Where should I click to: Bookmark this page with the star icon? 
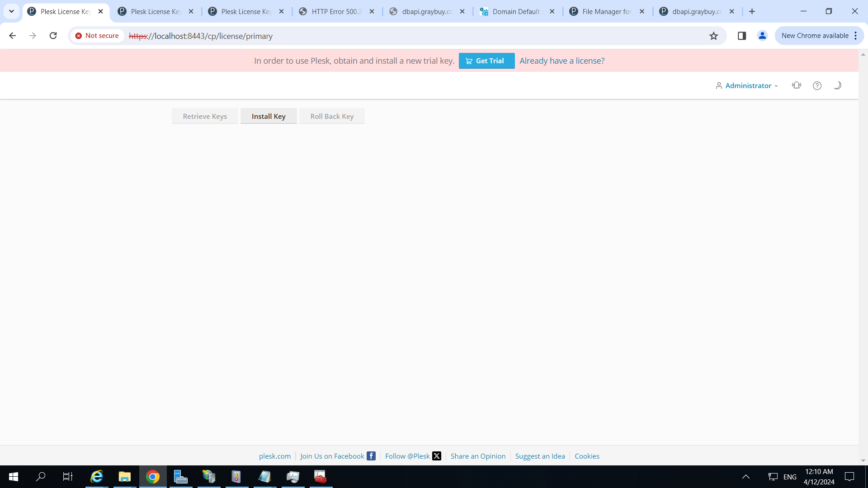point(713,36)
